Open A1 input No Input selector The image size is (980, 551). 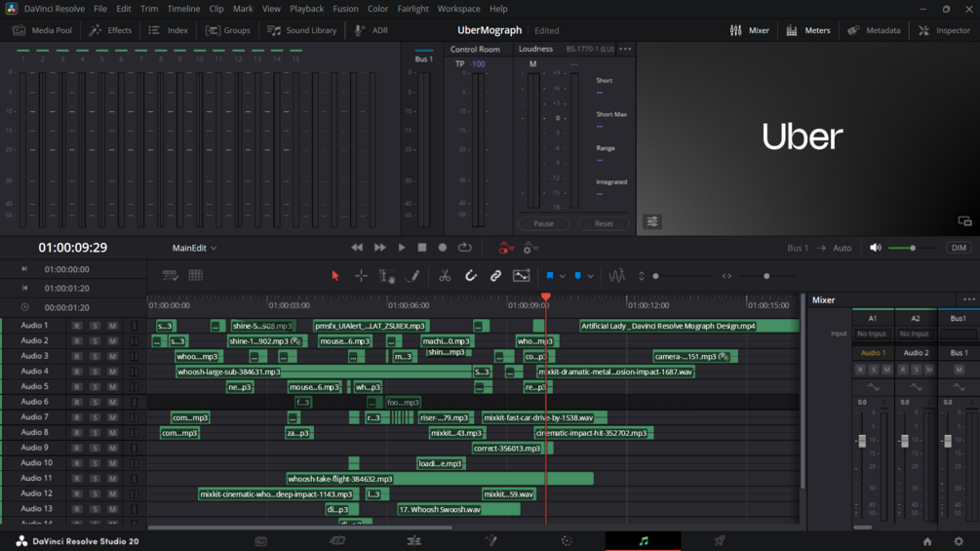coord(872,335)
